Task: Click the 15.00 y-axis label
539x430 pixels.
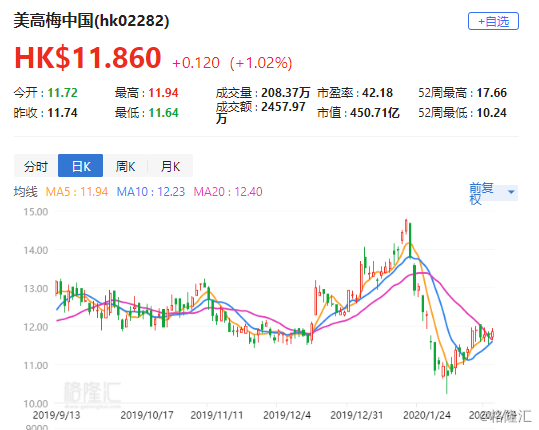Action: pyautogui.click(x=35, y=212)
